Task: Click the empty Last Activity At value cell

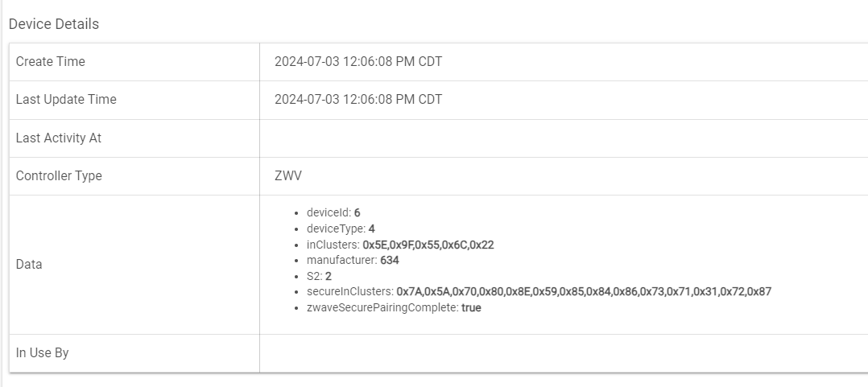Action: [x=564, y=138]
